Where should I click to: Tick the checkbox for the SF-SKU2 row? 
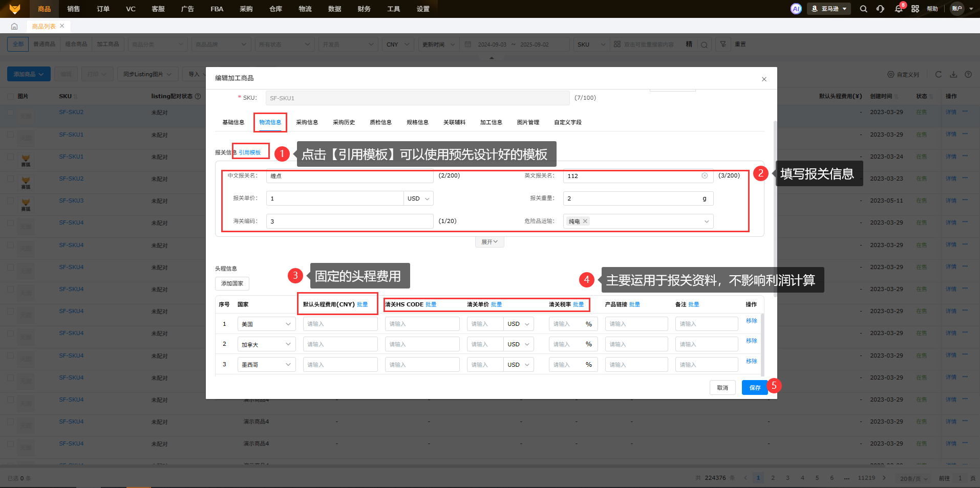pyautogui.click(x=11, y=112)
